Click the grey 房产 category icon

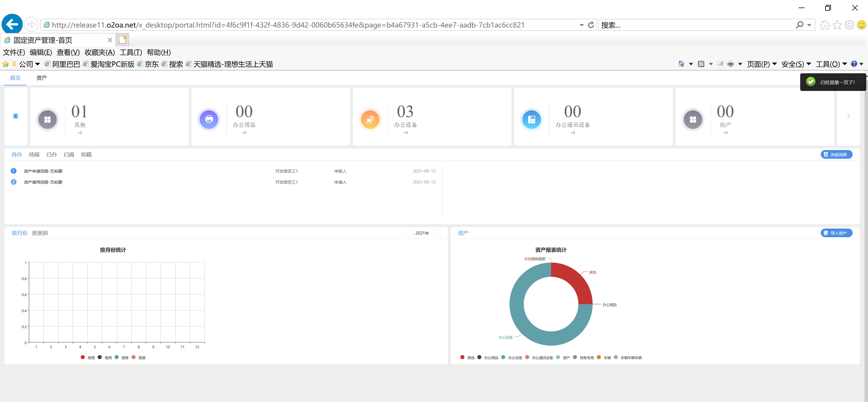(x=693, y=119)
